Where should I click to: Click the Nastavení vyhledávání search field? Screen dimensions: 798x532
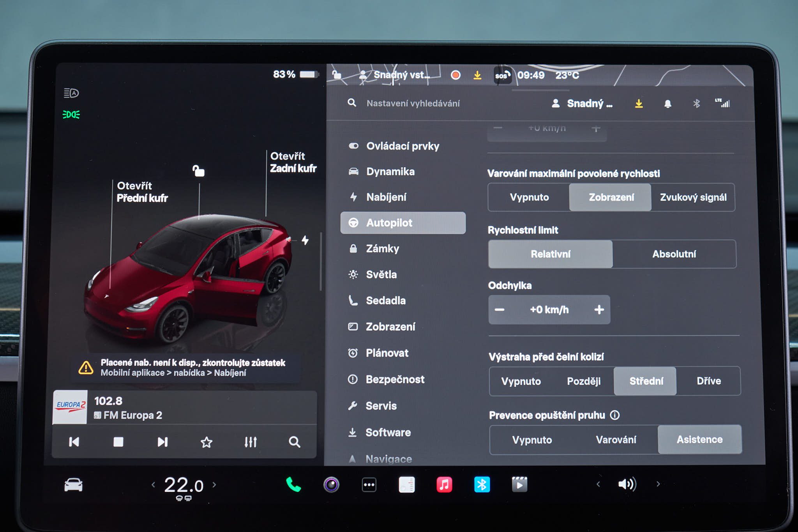click(413, 103)
